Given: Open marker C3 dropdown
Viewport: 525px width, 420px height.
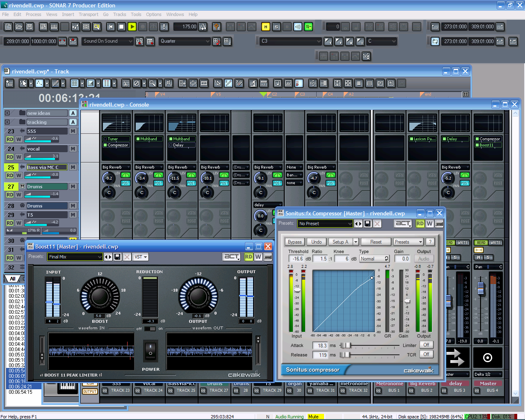Looking at the screenshot, I should (291, 41).
